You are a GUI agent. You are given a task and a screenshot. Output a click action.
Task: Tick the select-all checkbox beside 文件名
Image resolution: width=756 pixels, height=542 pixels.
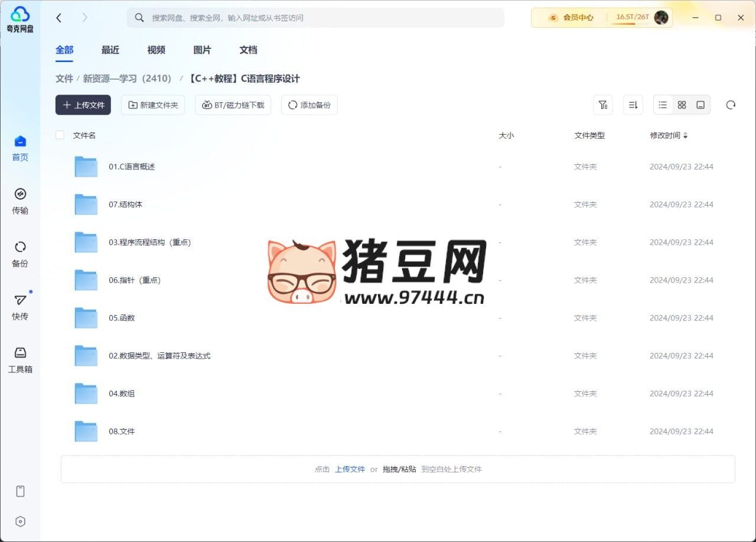[60, 135]
